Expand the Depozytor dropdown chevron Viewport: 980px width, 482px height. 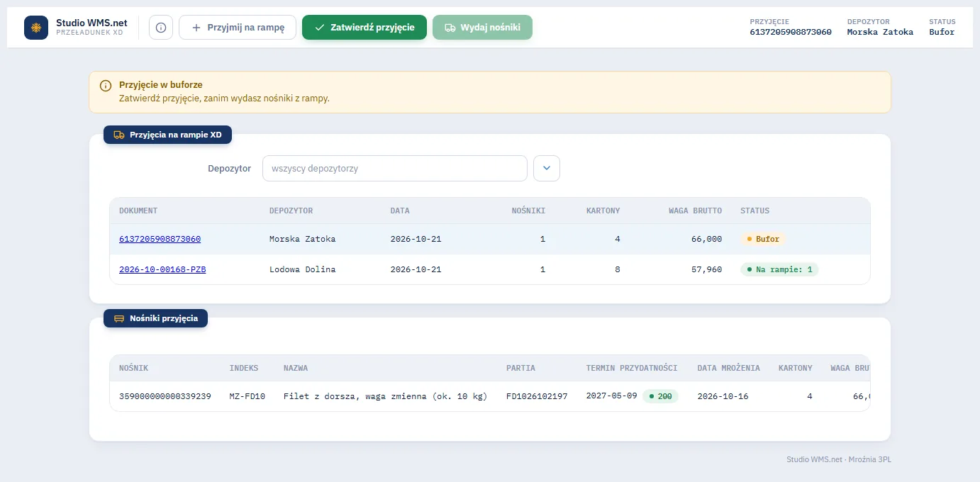tap(547, 169)
